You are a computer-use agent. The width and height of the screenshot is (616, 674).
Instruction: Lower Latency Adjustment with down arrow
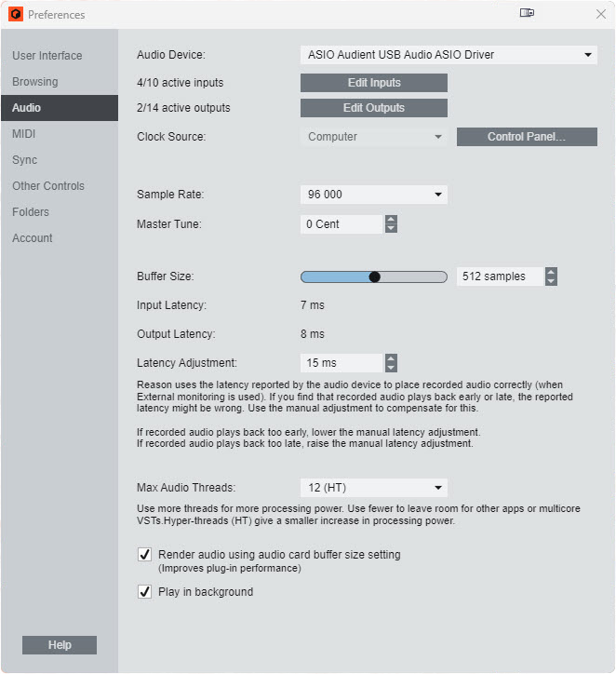[x=391, y=368]
